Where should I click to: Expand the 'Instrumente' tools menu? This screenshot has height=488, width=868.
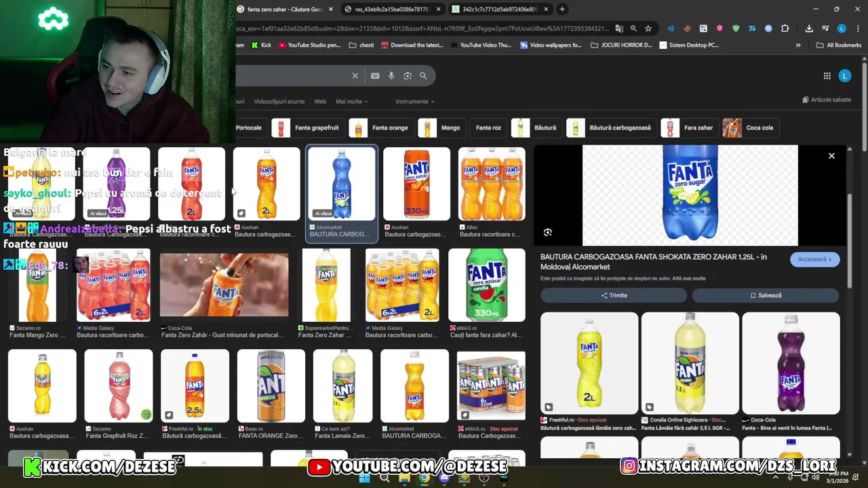[x=415, y=102]
